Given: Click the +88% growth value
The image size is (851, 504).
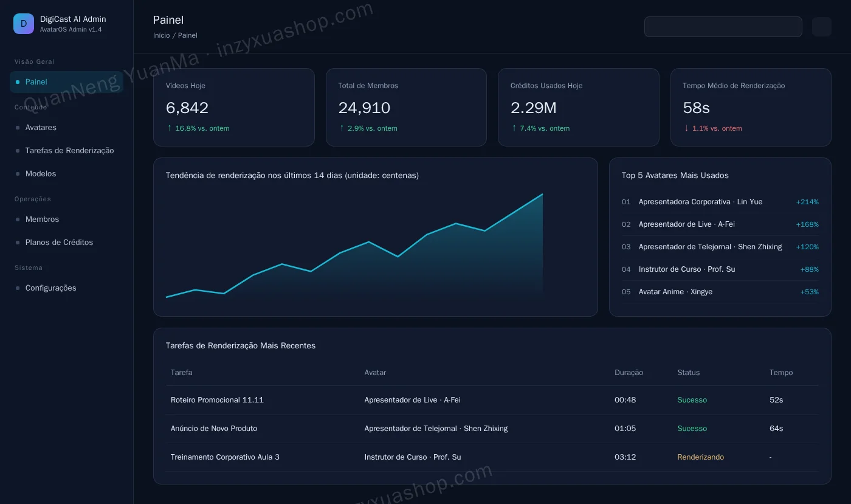Looking at the screenshot, I should click(x=810, y=269).
